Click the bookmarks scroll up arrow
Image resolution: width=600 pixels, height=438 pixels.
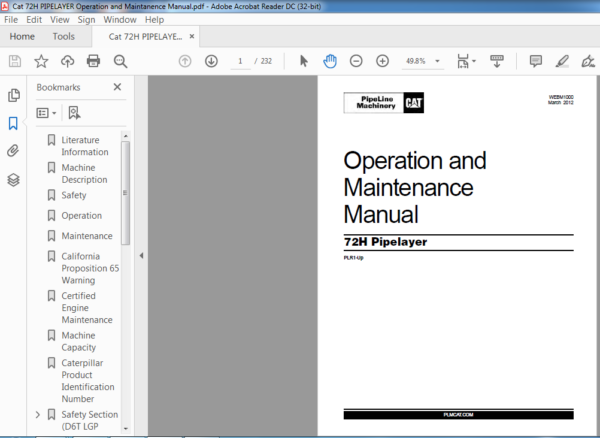[x=126, y=136]
